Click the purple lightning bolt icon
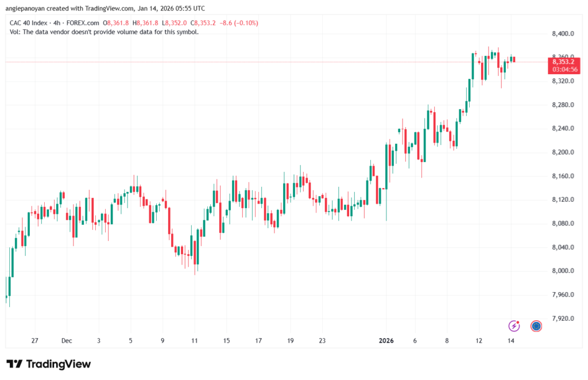This screenshot has height=380, width=588. [514, 326]
